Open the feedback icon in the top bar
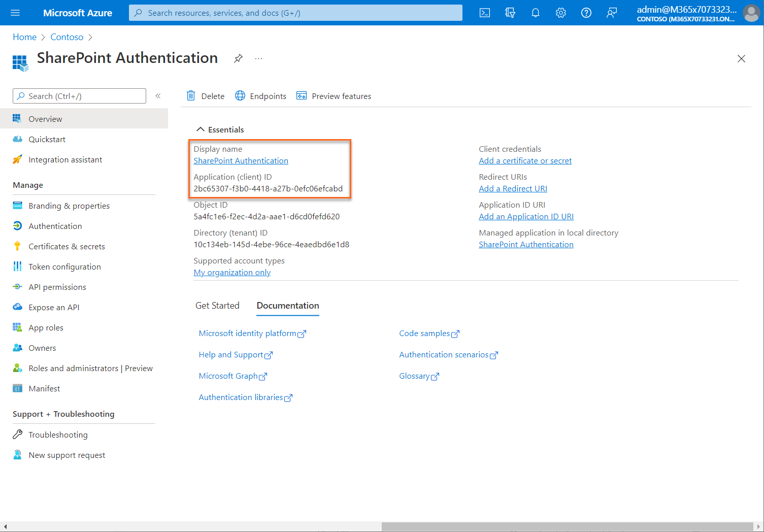This screenshot has height=532, width=764. coord(612,13)
